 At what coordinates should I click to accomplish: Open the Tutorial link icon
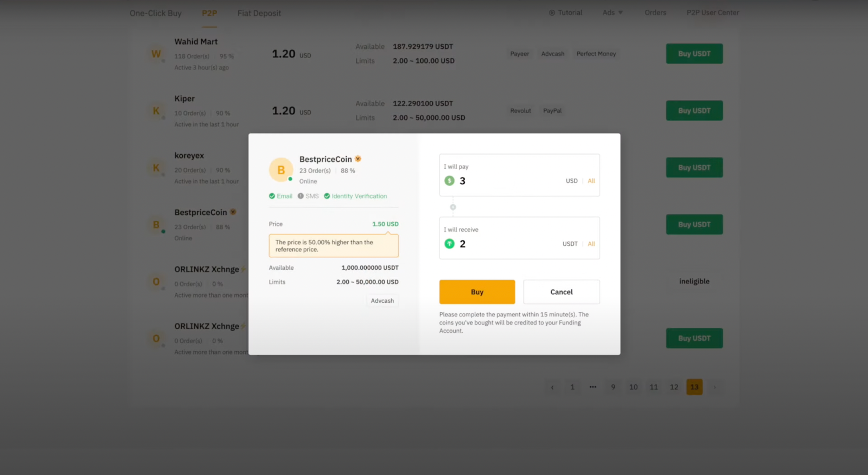[552, 12]
